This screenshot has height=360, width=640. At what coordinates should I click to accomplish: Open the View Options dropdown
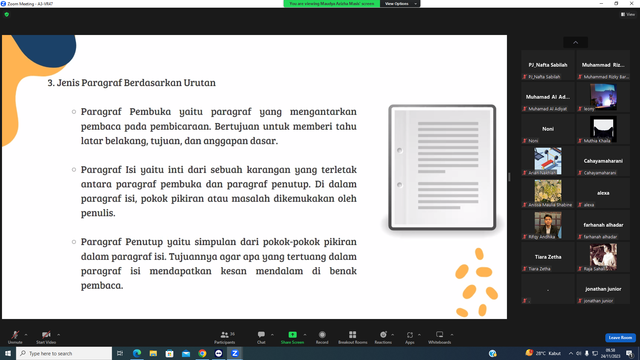click(400, 4)
